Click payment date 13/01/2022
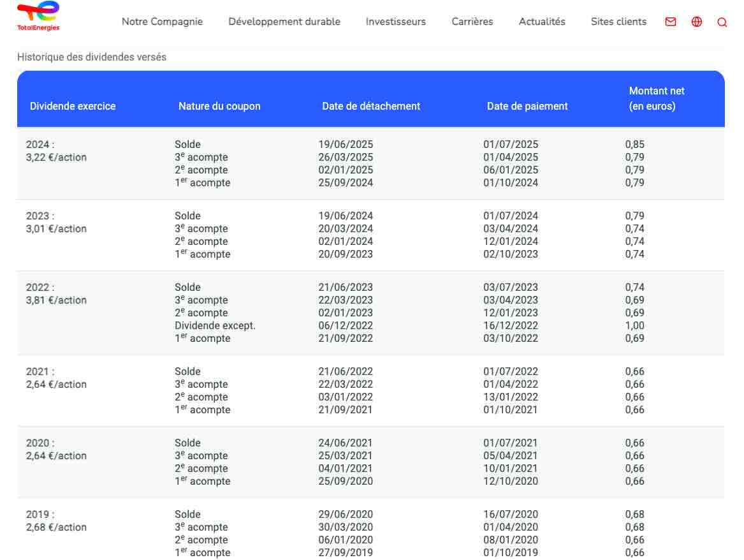The width and height of the screenshot is (744, 560). [x=511, y=397]
